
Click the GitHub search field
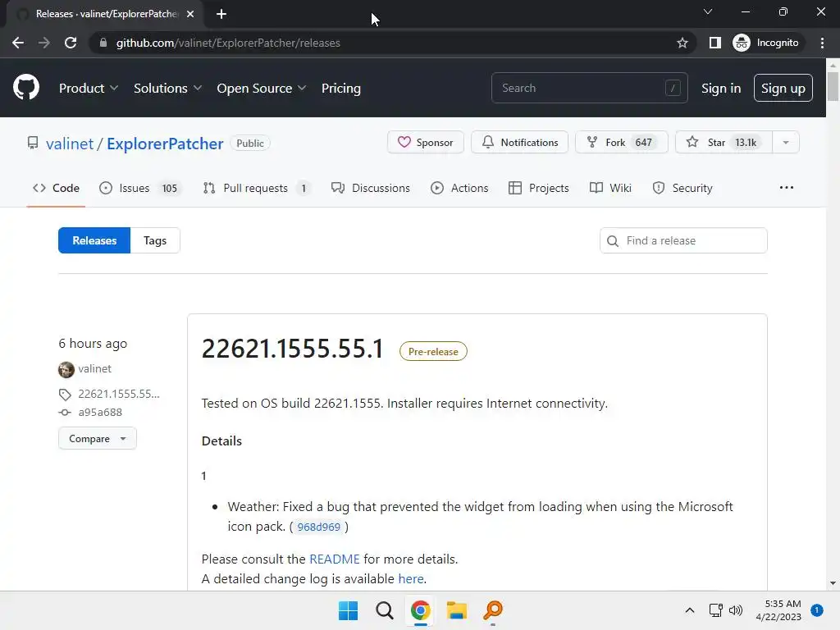click(x=589, y=88)
